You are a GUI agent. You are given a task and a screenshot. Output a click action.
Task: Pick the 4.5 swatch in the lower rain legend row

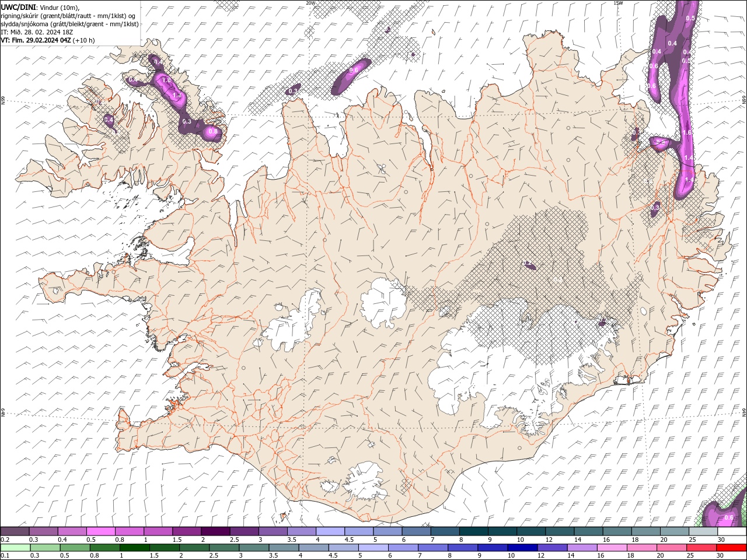pyautogui.click(x=344, y=548)
